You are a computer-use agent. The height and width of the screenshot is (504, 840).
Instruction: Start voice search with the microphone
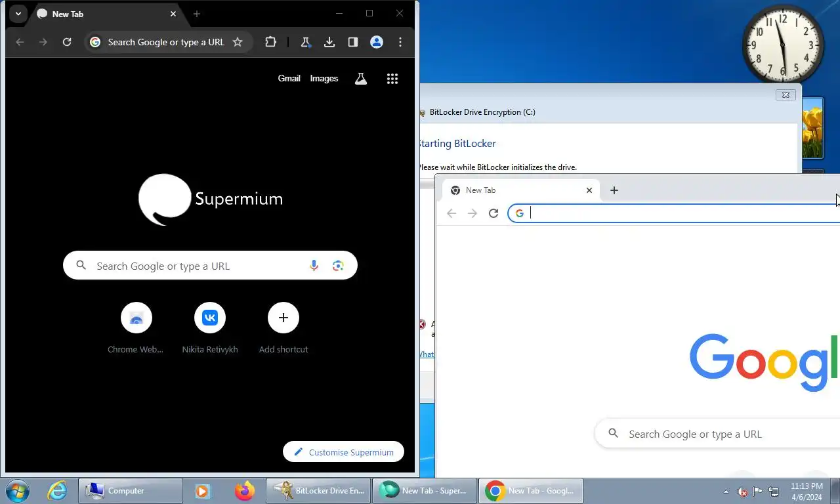pyautogui.click(x=314, y=265)
